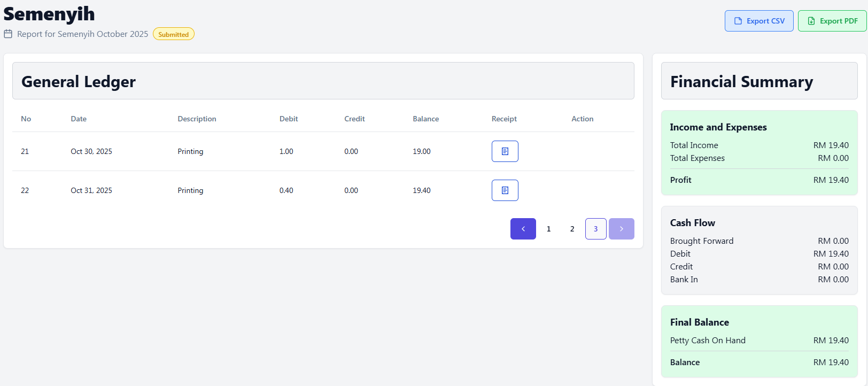The width and height of the screenshot is (868, 386).
Task: Export the report as CSV
Action: click(758, 21)
